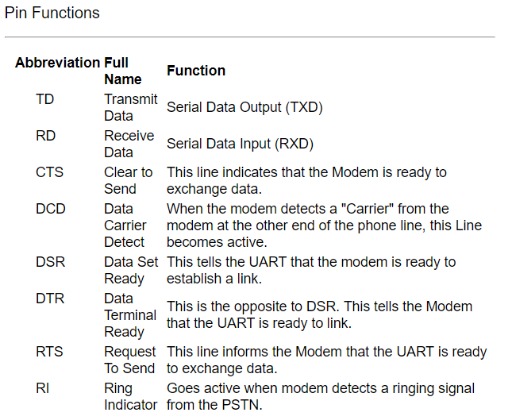Click the Pin Functions heading
The width and height of the screenshot is (512, 420).
click(x=52, y=13)
